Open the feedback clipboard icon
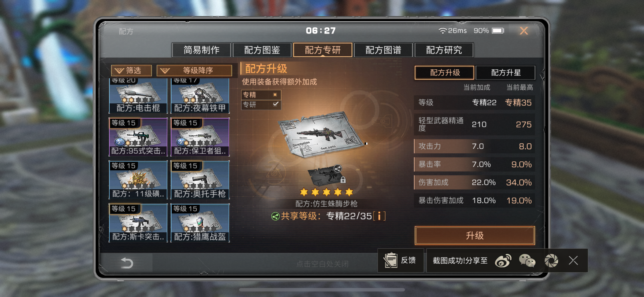644x297 pixels. point(390,260)
